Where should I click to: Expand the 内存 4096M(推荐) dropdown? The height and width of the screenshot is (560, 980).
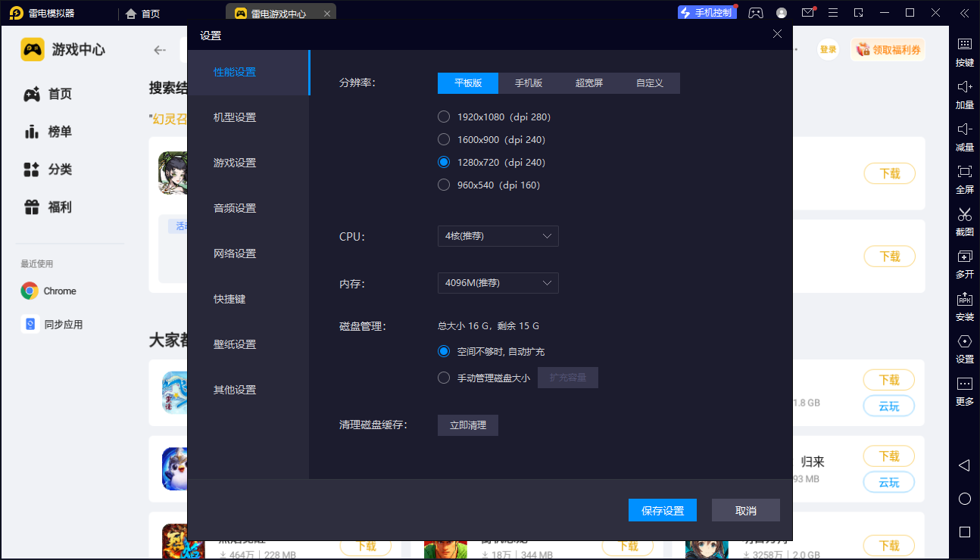498,283
